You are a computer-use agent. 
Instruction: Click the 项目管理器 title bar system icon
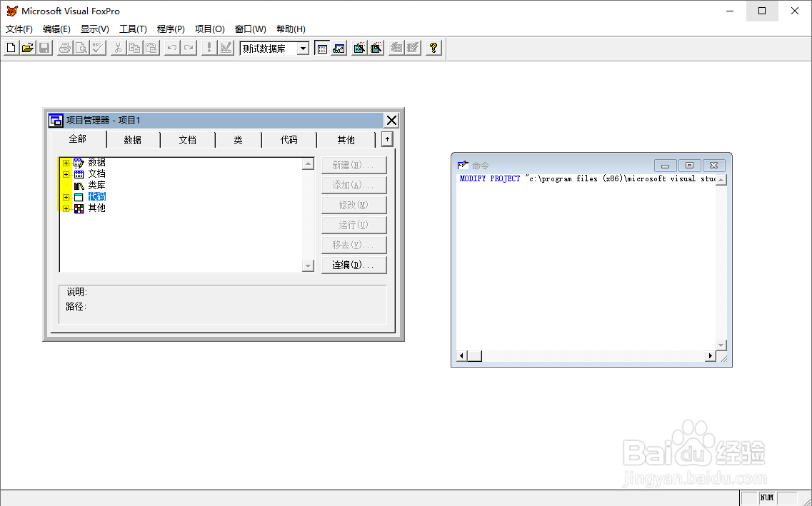(x=56, y=121)
